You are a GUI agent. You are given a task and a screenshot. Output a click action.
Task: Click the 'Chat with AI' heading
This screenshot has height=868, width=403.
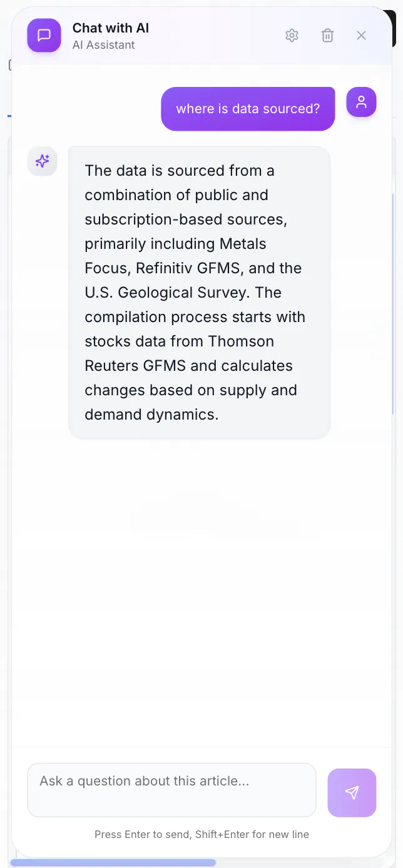[x=111, y=28]
